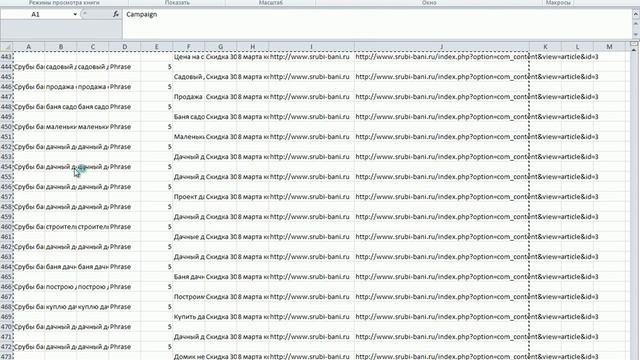Select column K by its header
640x360 pixels.
pos(545,47)
